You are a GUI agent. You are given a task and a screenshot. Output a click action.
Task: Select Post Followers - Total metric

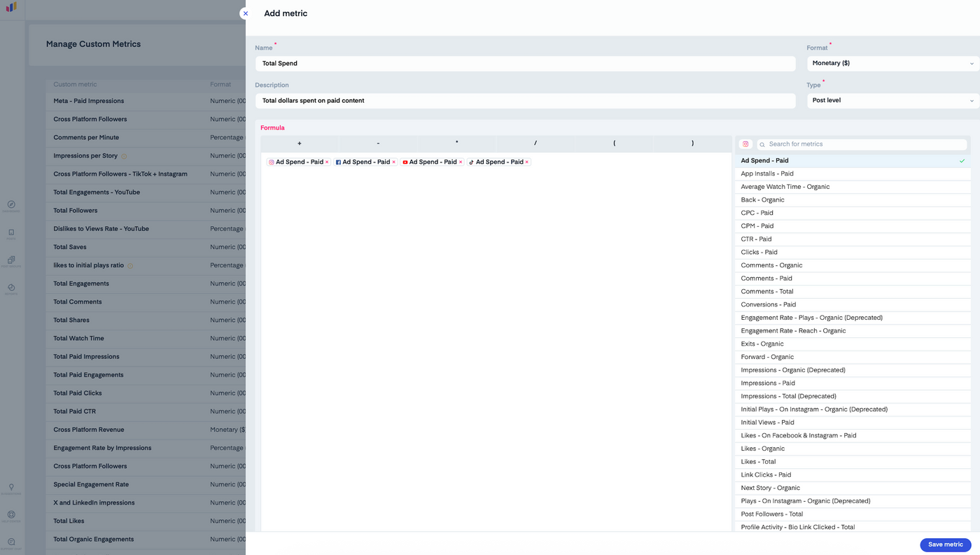(853, 514)
